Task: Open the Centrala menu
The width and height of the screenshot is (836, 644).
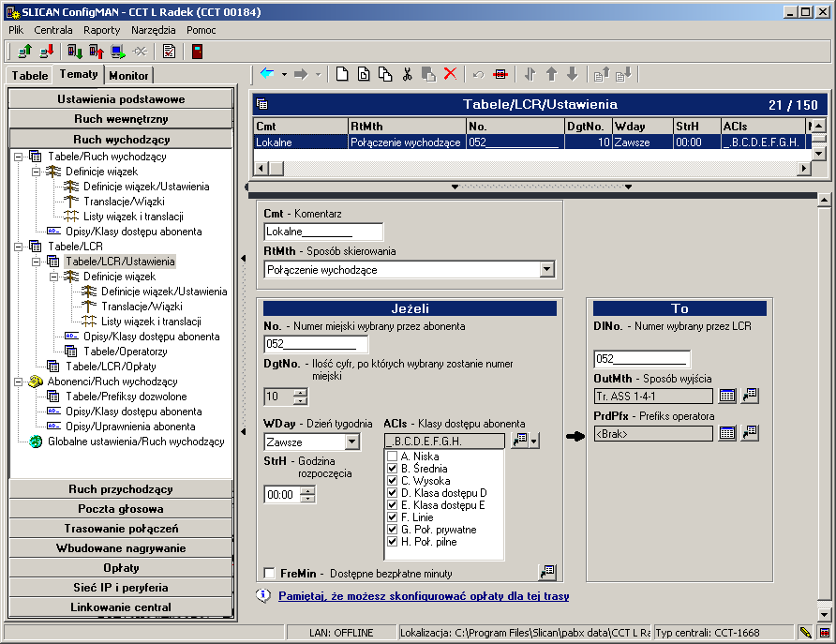Action: pos(53,30)
